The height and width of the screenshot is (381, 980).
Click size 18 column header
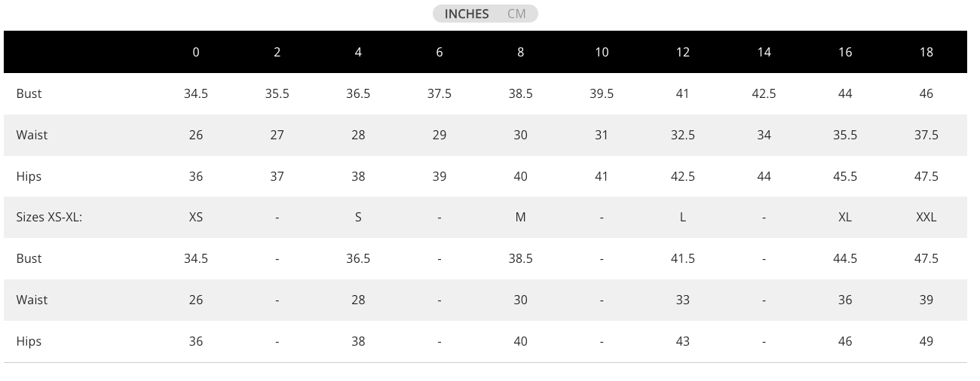926,52
